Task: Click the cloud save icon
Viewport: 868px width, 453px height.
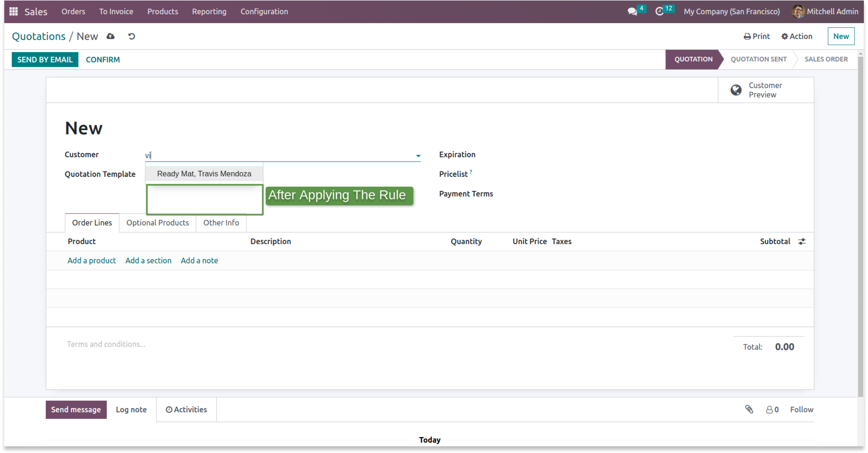Action: coord(111,36)
